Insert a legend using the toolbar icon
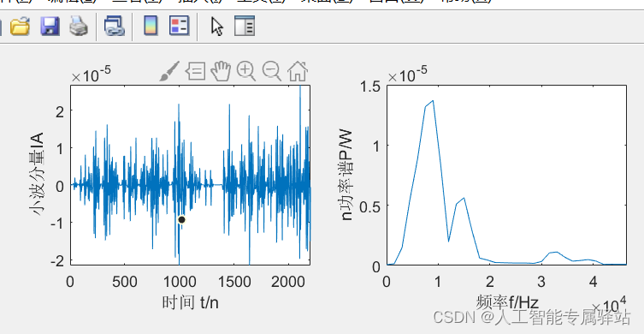This screenshot has width=644, height=334. click(x=180, y=26)
